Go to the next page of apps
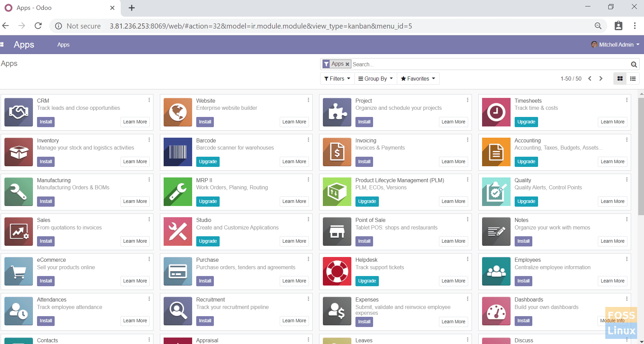 (601, 79)
